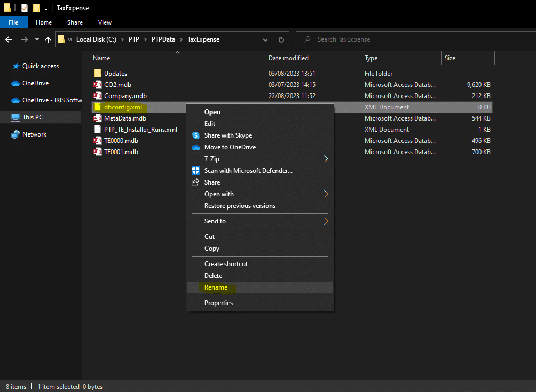This screenshot has width=536, height=392.
Task: Click the quick access toolbar Properties icon
Action: (x=24, y=8)
